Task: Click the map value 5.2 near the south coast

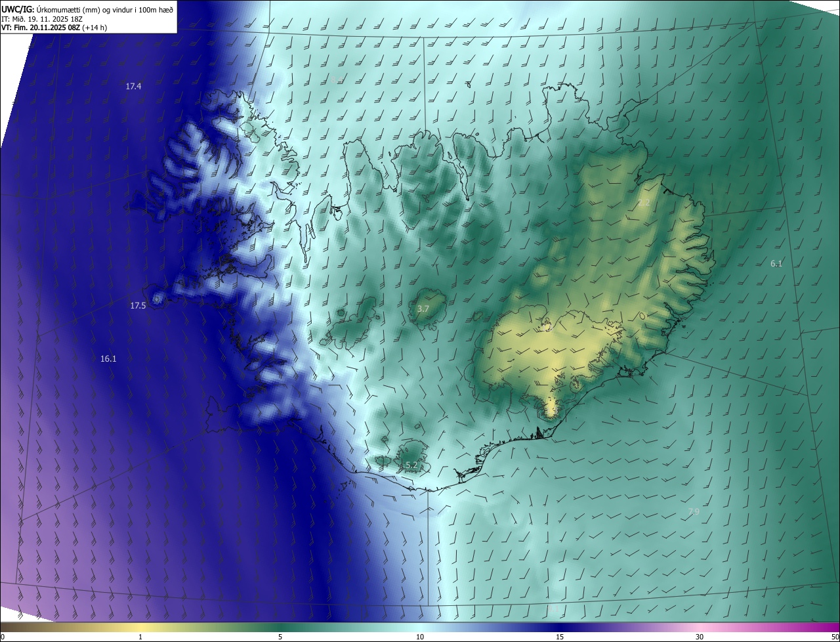Action: pos(411,465)
